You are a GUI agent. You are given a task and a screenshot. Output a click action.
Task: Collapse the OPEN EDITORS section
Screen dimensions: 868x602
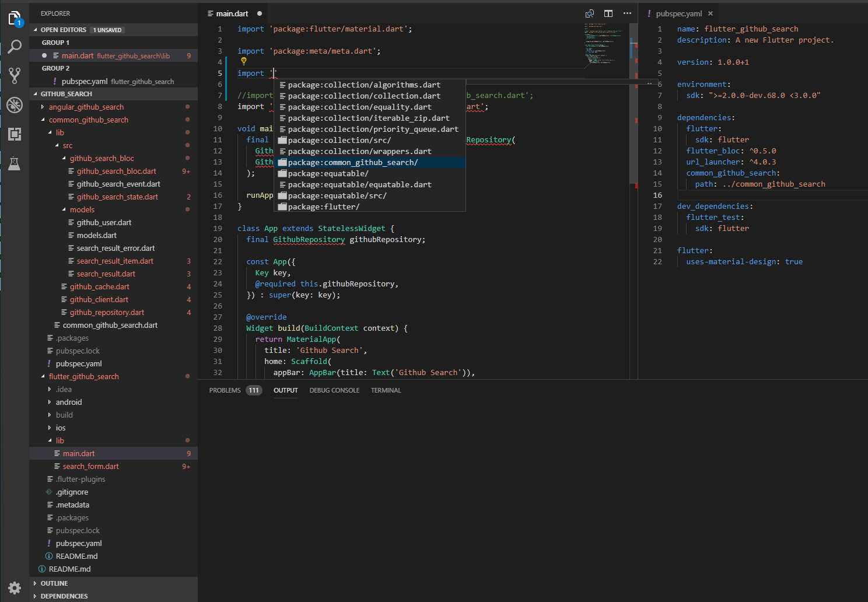(36, 30)
